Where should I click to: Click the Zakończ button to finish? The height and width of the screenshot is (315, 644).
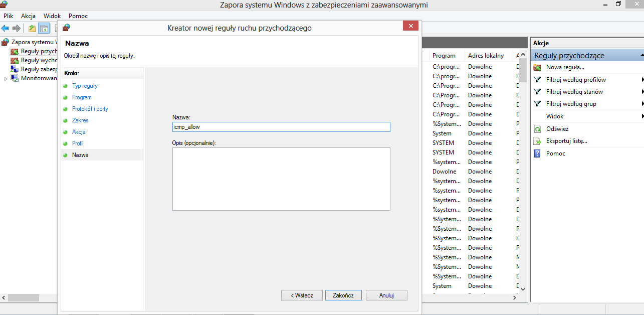[x=343, y=295]
